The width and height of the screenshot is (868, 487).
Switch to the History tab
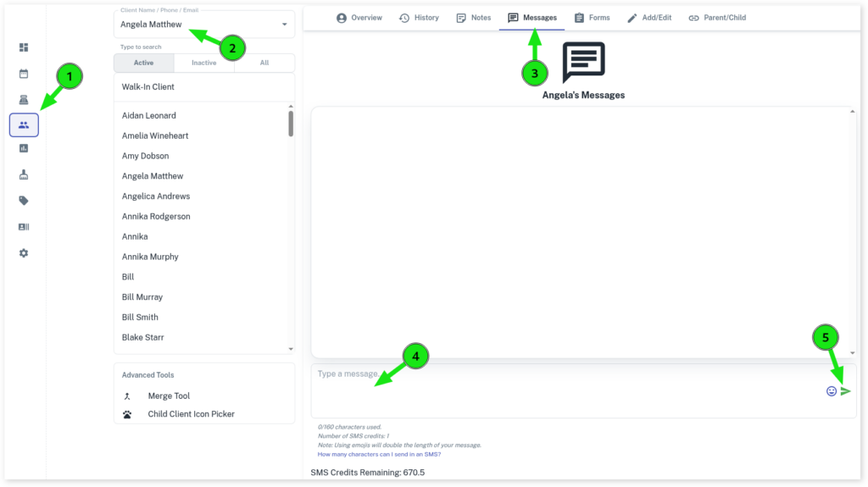pos(419,18)
